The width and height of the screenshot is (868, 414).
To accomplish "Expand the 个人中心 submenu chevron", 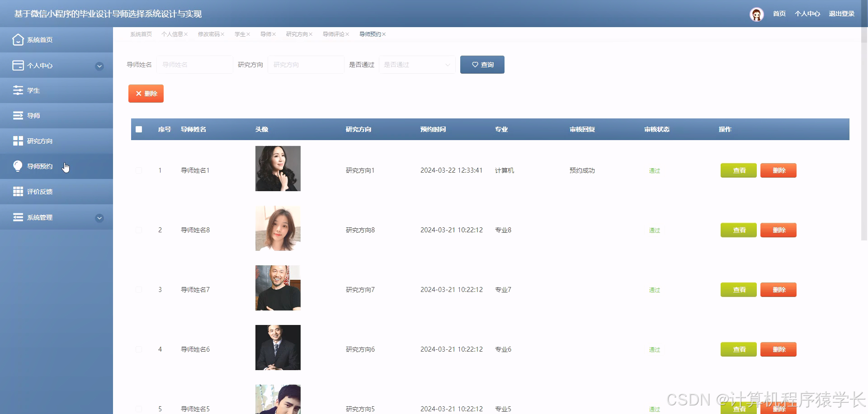I will (x=99, y=66).
